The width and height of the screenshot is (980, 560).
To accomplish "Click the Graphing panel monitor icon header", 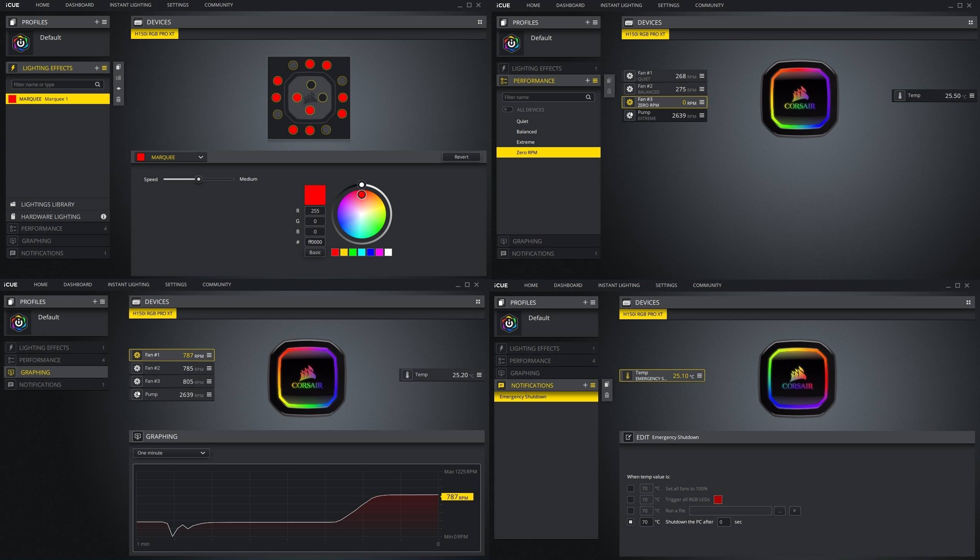I will (x=138, y=436).
